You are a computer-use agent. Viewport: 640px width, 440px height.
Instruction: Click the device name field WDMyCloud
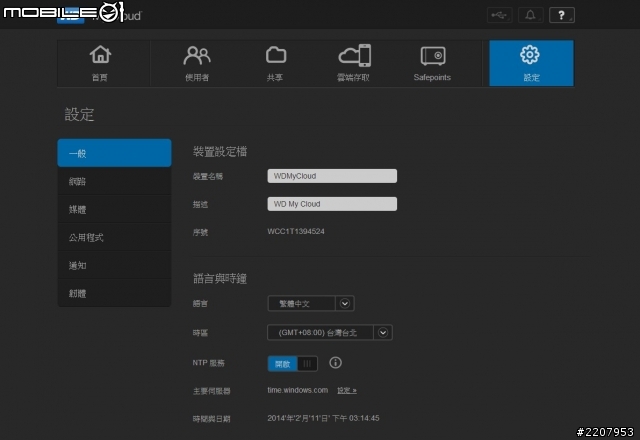pyautogui.click(x=332, y=176)
